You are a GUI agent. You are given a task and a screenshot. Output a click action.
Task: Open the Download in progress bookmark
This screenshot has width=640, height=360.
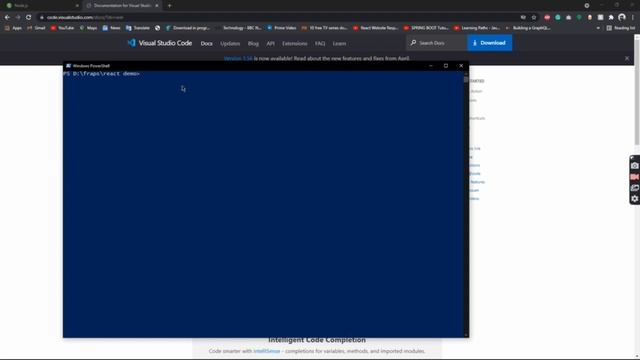(x=188, y=28)
